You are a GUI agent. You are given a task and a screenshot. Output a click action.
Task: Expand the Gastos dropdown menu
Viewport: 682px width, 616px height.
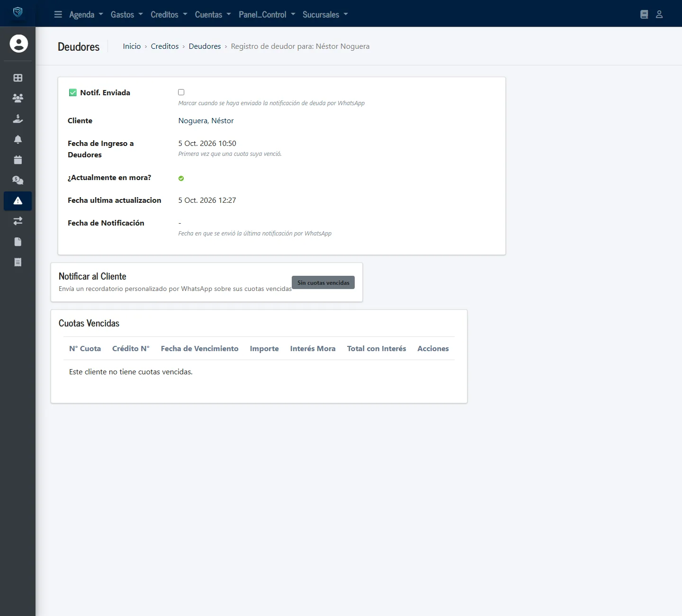tap(127, 15)
